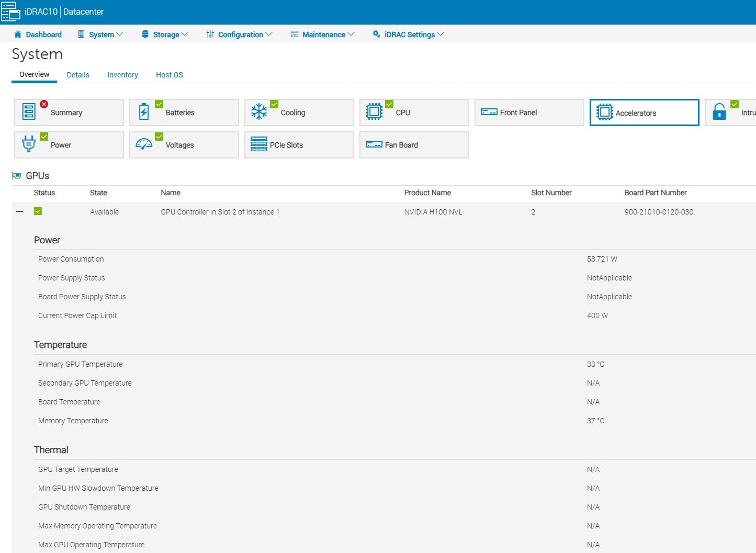Open the Intrusion padlock tile

pyautogui.click(x=721, y=112)
